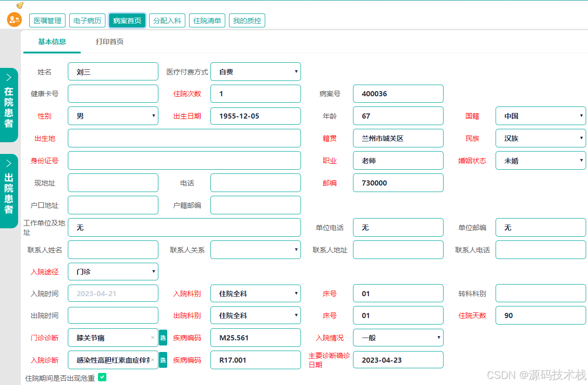Select the 病案首页 tab
The image size is (588, 385).
127,20
